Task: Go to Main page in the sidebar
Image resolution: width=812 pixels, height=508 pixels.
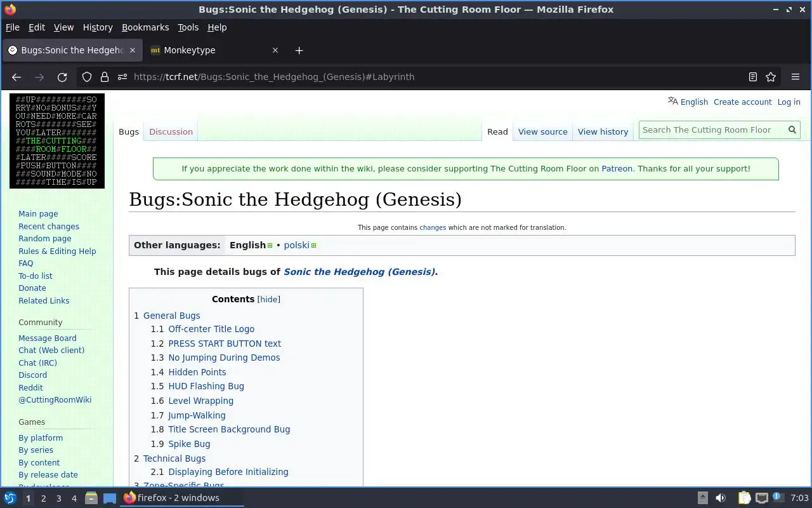Action: pyautogui.click(x=38, y=214)
